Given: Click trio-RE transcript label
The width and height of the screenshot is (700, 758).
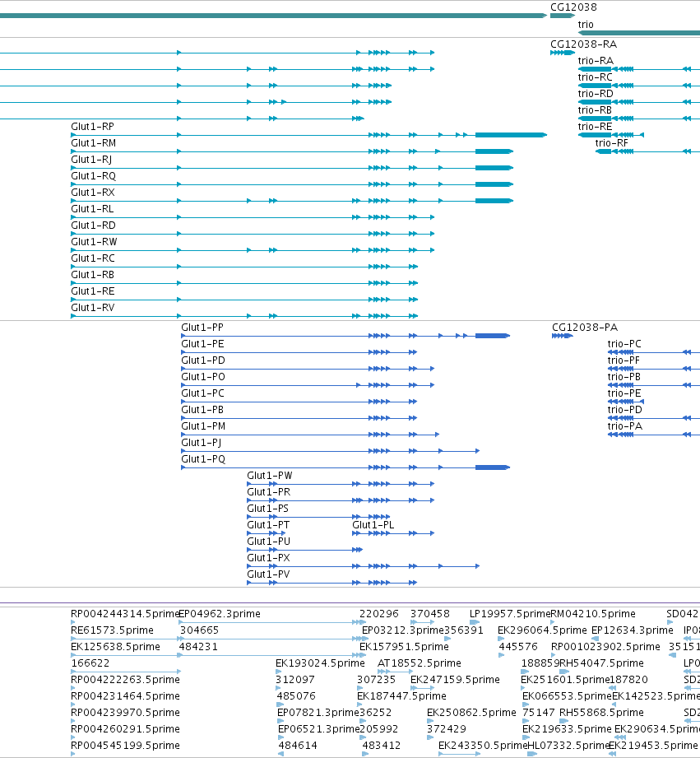Looking at the screenshot, I should [595, 126].
